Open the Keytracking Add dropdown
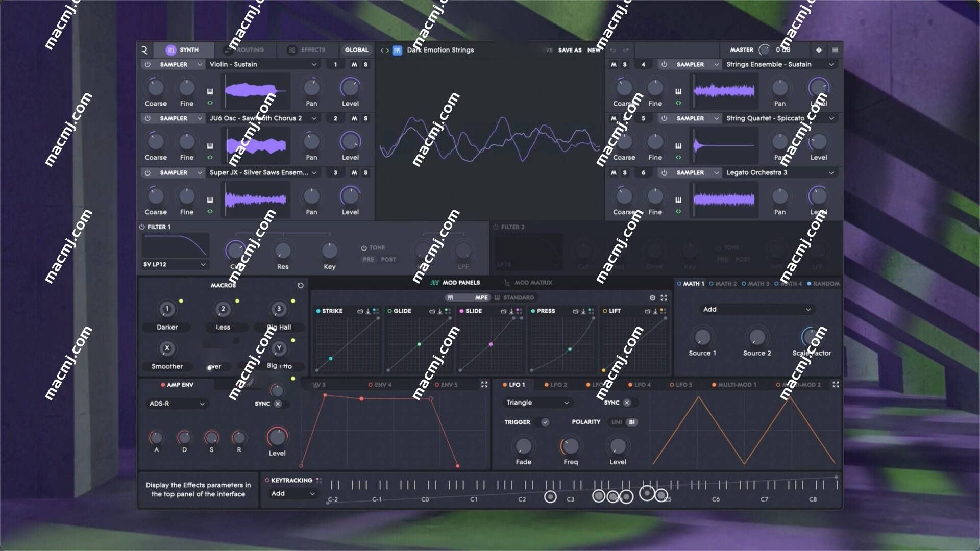 click(292, 493)
